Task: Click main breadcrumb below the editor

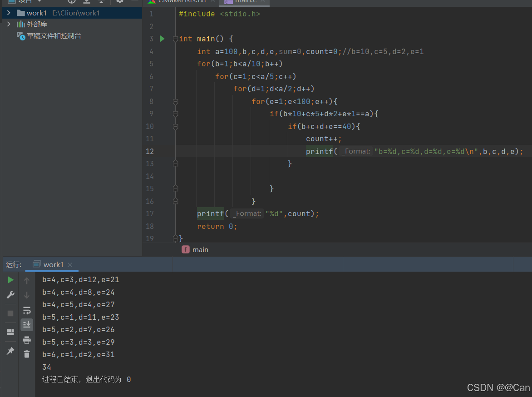Action: point(200,250)
